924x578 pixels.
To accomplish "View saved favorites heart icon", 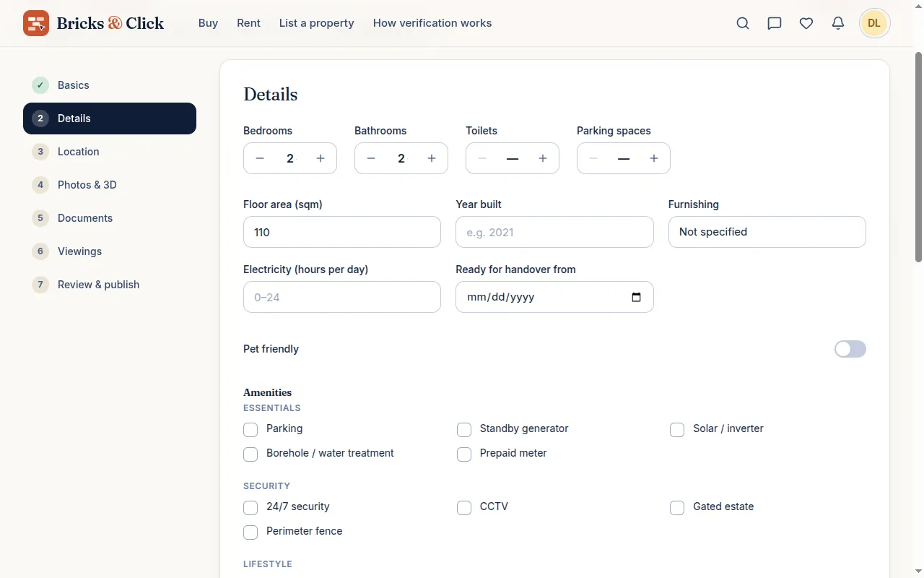I will pos(806,23).
